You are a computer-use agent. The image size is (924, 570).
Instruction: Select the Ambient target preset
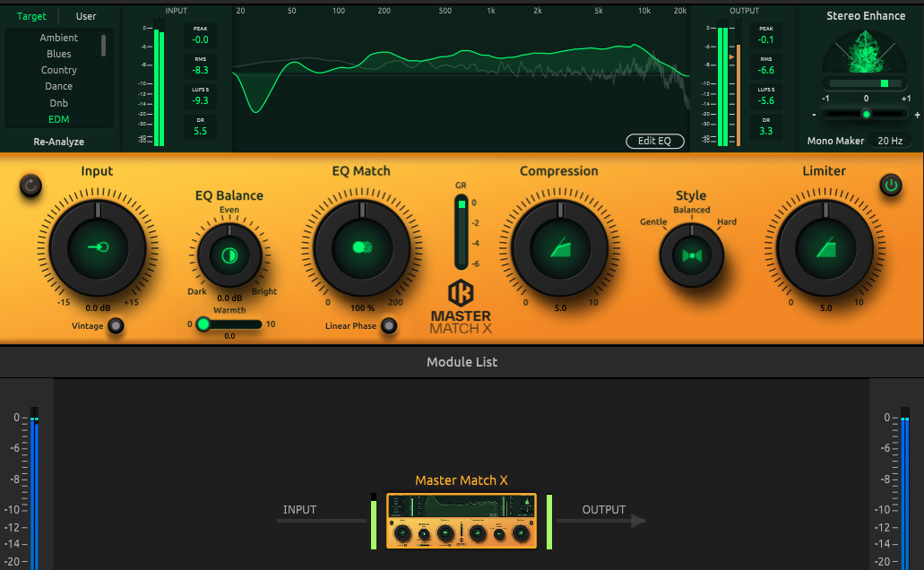coord(59,38)
